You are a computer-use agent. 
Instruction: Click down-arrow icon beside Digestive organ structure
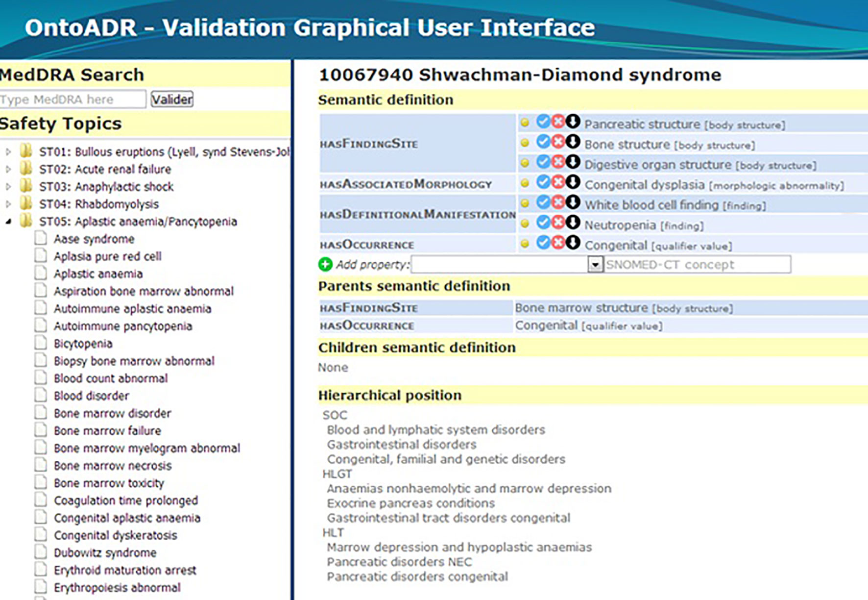pos(573,162)
